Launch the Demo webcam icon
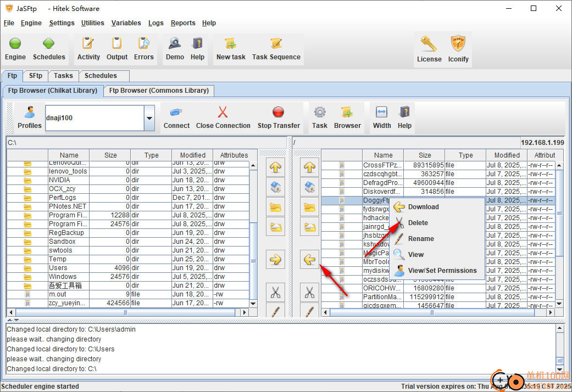Screen dimensions: 572x392 pos(175,44)
